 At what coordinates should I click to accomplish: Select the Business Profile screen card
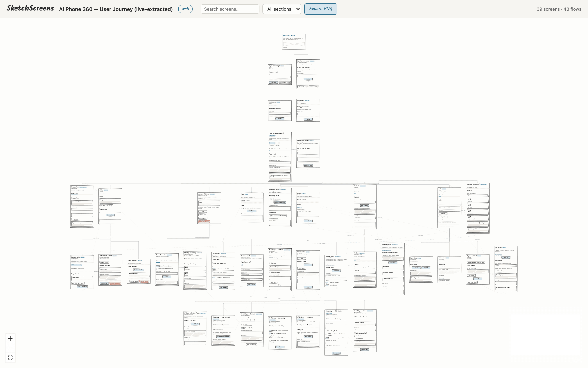252,271
